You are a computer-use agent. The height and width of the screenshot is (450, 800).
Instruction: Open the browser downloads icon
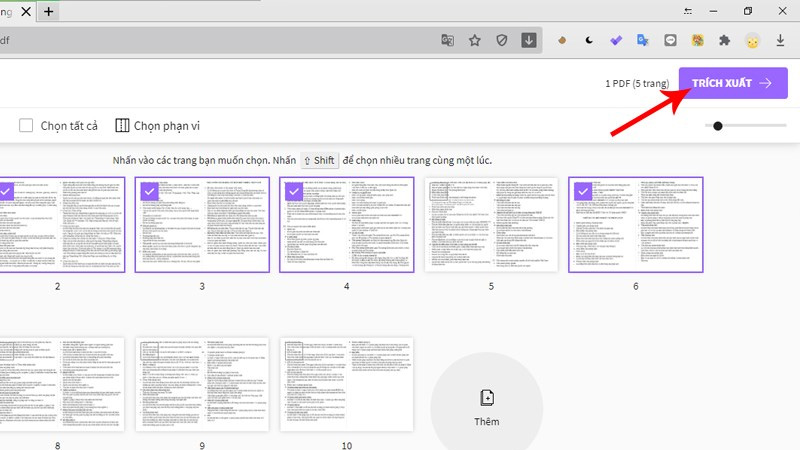tap(780, 40)
